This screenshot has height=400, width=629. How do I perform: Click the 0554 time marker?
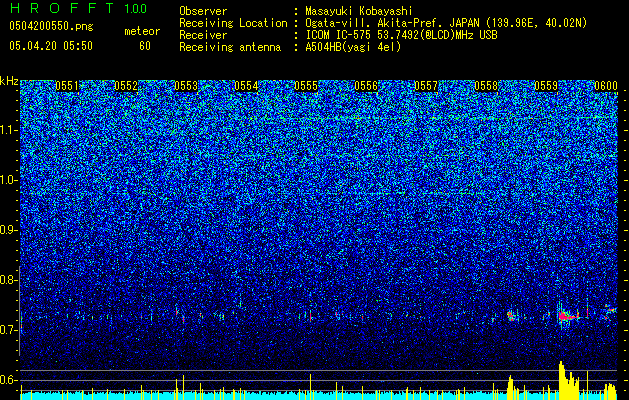(246, 86)
